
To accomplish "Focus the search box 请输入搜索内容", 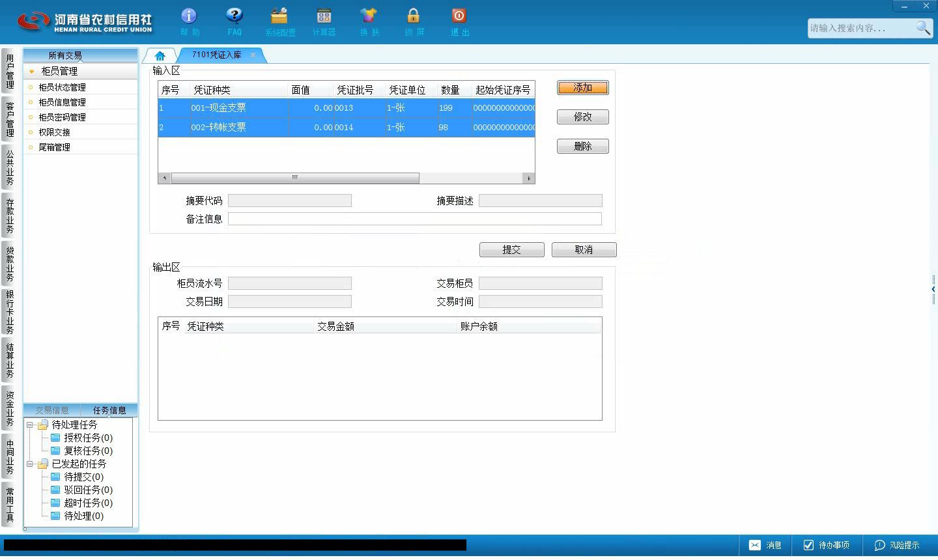I will click(x=861, y=28).
